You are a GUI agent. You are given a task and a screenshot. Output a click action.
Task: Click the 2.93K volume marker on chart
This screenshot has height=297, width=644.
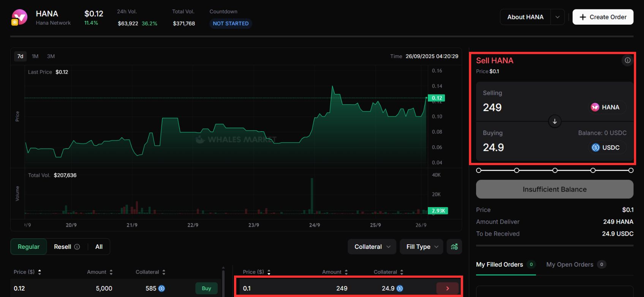pyautogui.click(x=438, y=211)
